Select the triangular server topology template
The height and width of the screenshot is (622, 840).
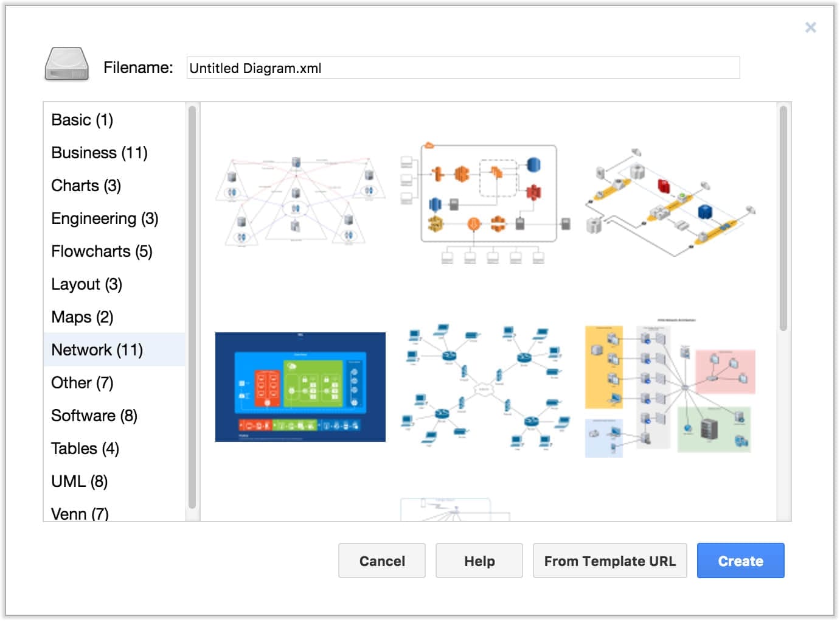[300, 201]
